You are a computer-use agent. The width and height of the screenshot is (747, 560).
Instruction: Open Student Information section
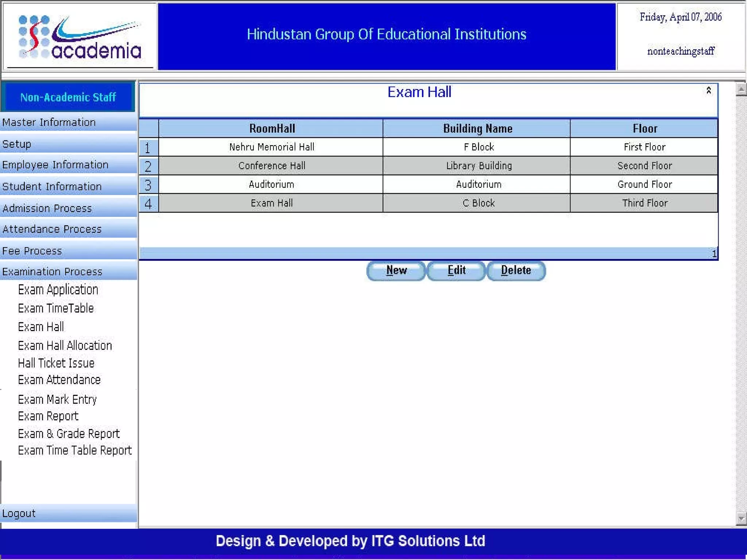52,187
